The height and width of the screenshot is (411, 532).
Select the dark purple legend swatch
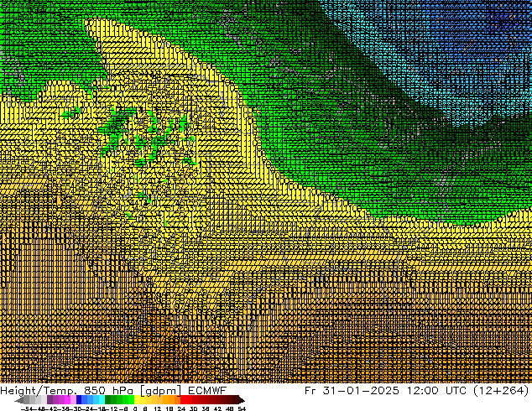pos(50,400)
